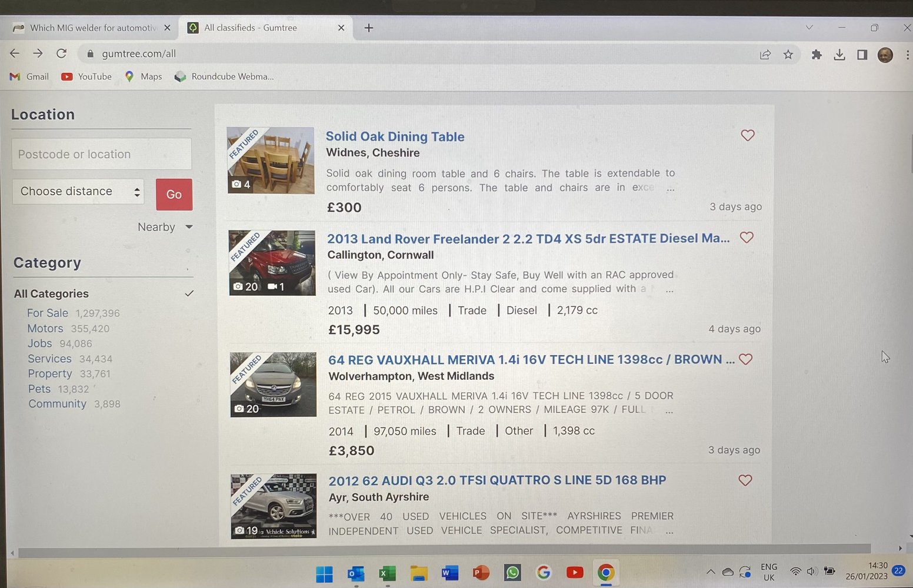Switch to Which MIG welder tab
This screenshot has width=913, height=588.
[92, 28]
